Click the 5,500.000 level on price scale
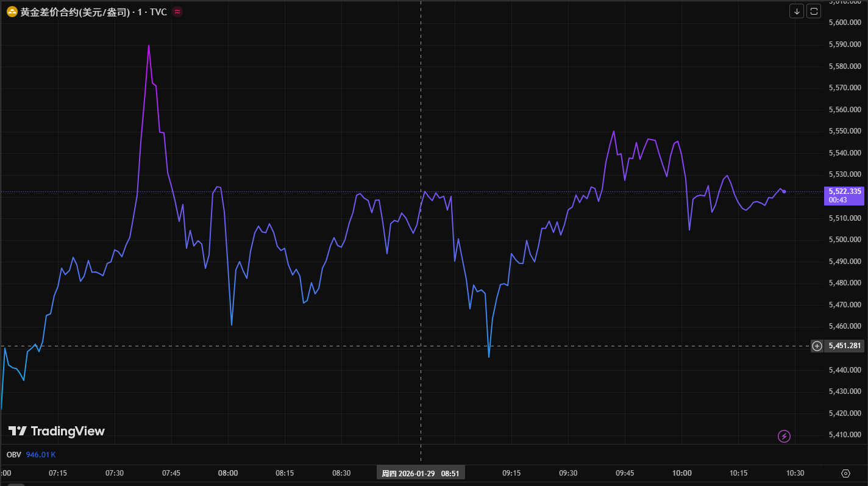Image resolution: width=868 pixels, height=486 pixels. click(x=844, y=239)
